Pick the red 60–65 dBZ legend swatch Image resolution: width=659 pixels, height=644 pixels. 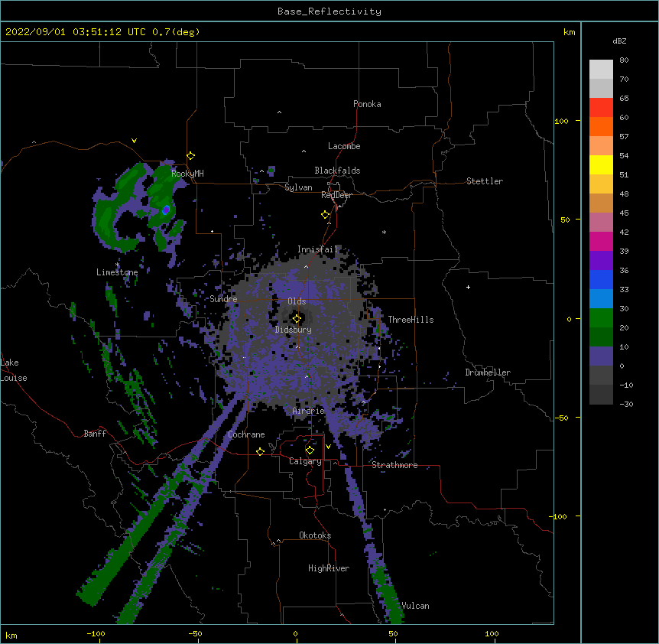(601, 107)
